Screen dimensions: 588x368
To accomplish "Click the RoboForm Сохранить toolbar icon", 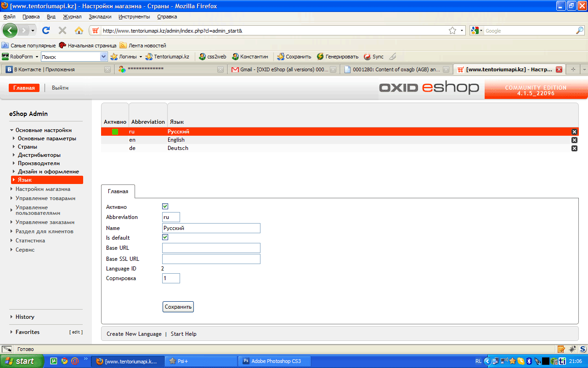I will pos(281,57).
